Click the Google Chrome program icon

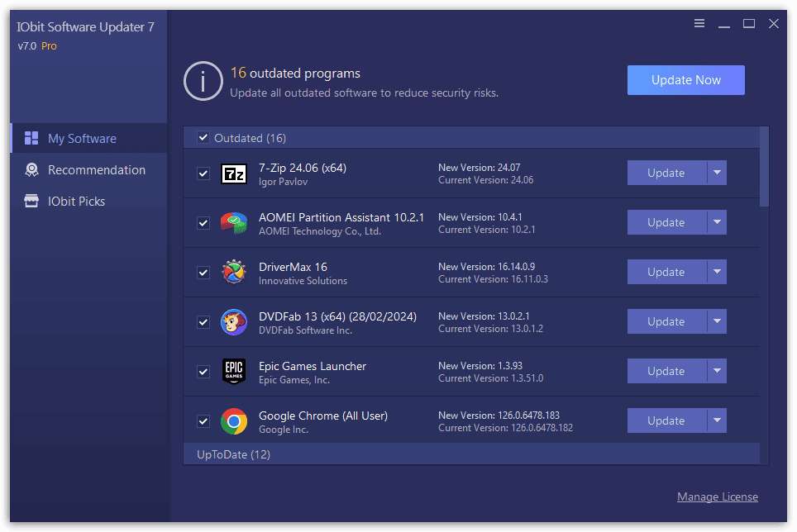point(234,420)
